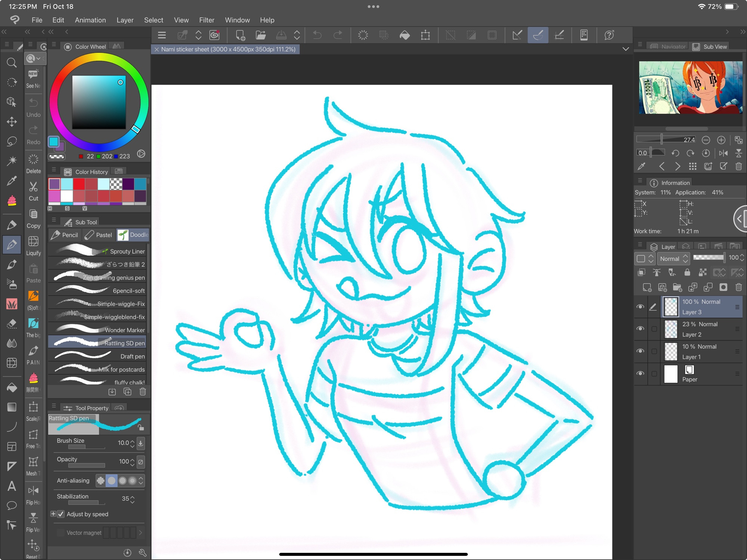
Task: Click the Open file folder icon
Action: click(x=261, y=35)
